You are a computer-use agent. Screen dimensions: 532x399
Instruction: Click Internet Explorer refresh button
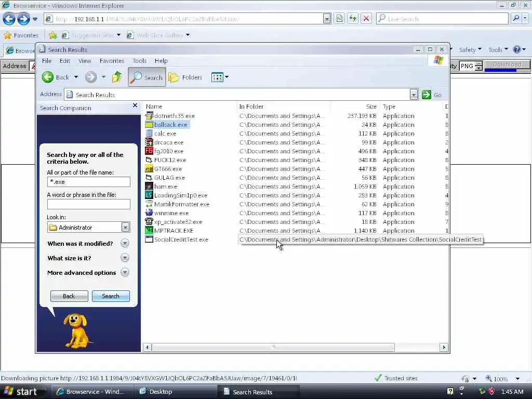tap(353, 19)
